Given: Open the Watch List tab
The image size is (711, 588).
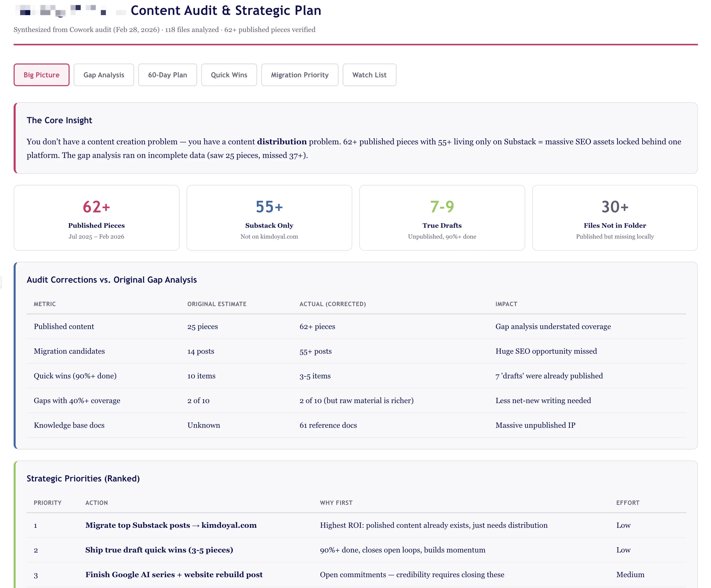Looking at the screenshot, I should pos(369,75).
